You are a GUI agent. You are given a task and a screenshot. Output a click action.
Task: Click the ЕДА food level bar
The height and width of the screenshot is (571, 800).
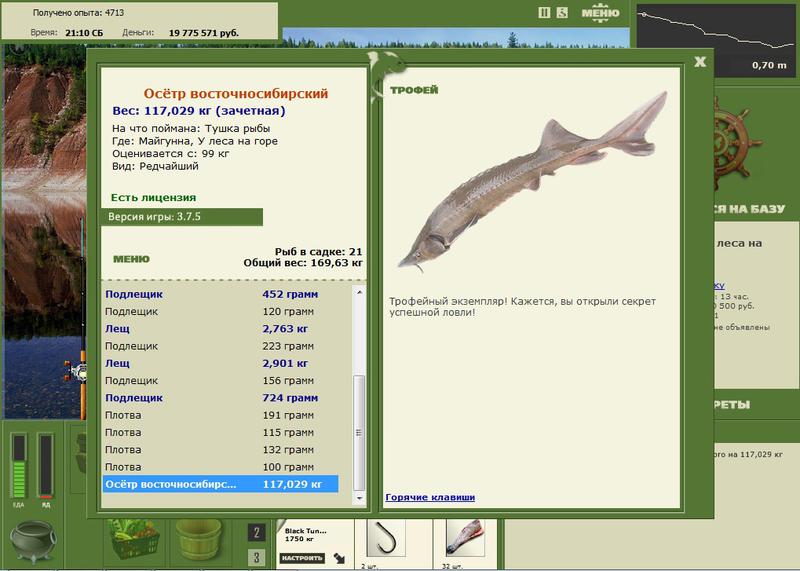19,465
